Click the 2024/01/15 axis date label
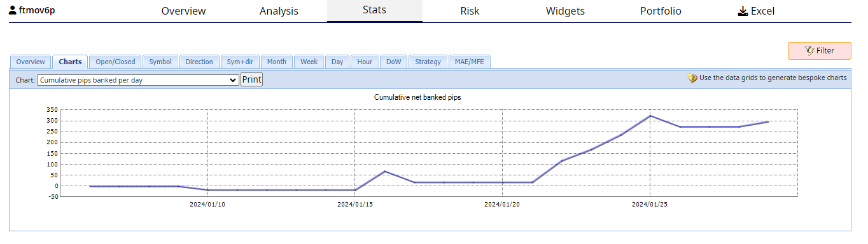The width and height of the screenshot is (868, 244). click(x=355, y=205)
